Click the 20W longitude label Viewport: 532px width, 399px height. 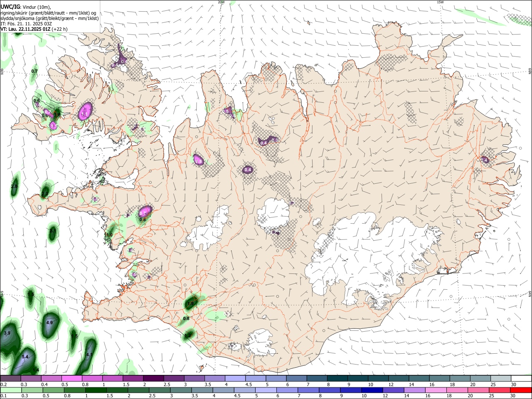point(221,2)
